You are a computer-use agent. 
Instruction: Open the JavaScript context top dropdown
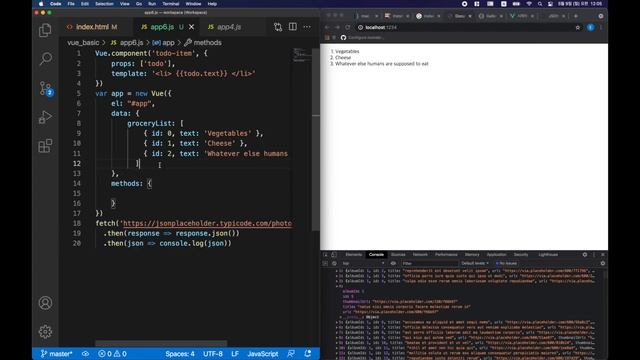(x=363, y=263)
